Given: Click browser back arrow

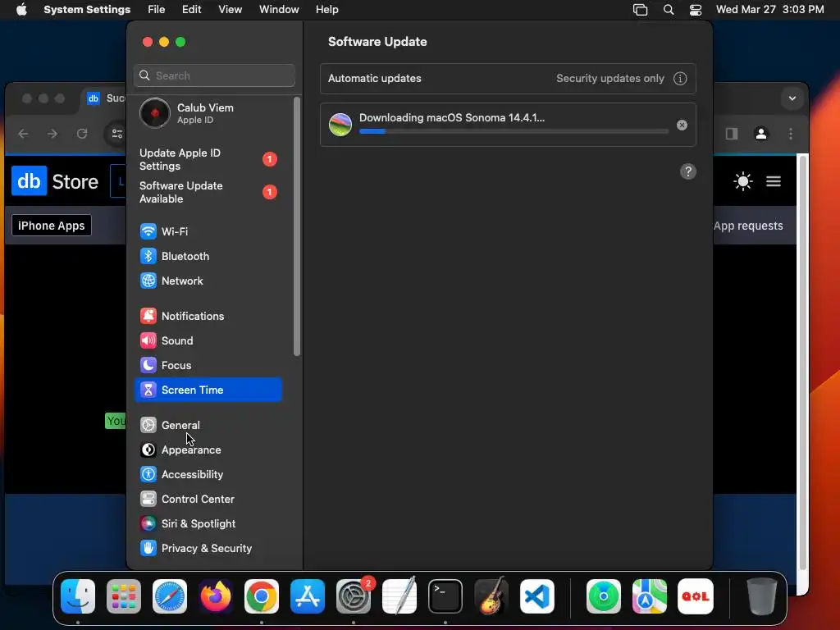Looking at the screenshot, I should click(x=23, y=134).
